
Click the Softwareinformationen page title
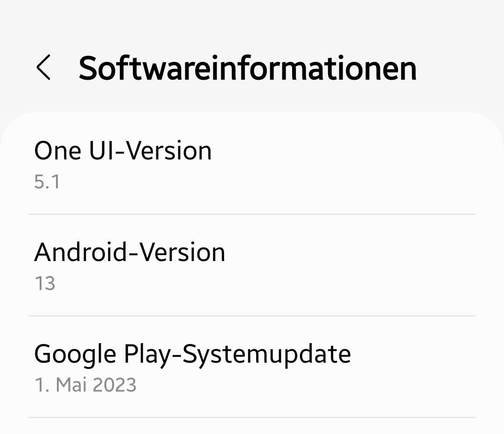tap(247, 68)
